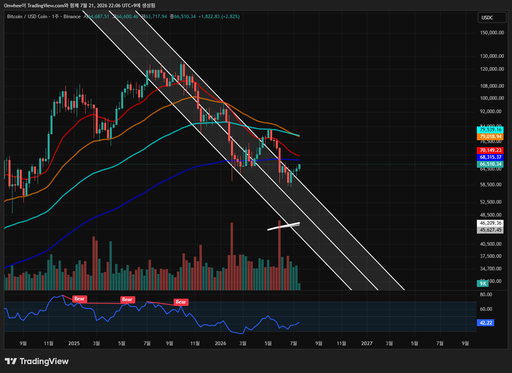Click the 52,500.00 price axis value
This screenshot has width=512, height=373.
pyautogui.click(x=491, y=202)
